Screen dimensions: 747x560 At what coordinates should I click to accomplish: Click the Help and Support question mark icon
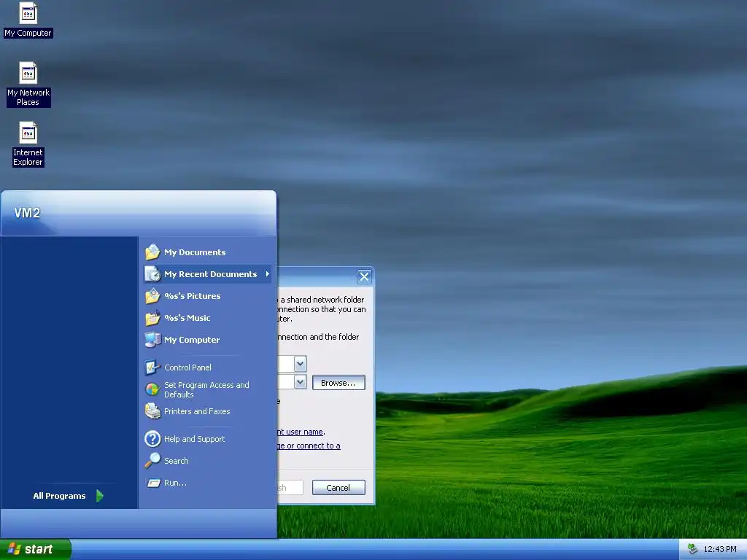pyautogui.click(x=152, y=438)
